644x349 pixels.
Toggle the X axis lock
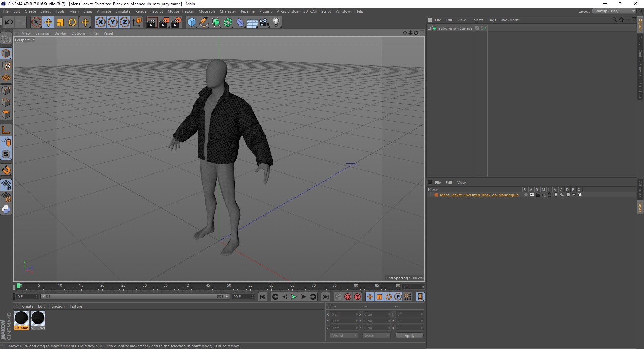[x=100, y=22]
